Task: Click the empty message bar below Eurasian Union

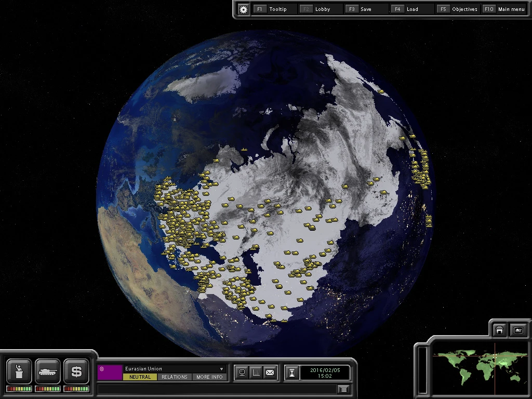Action: [217, 390]
